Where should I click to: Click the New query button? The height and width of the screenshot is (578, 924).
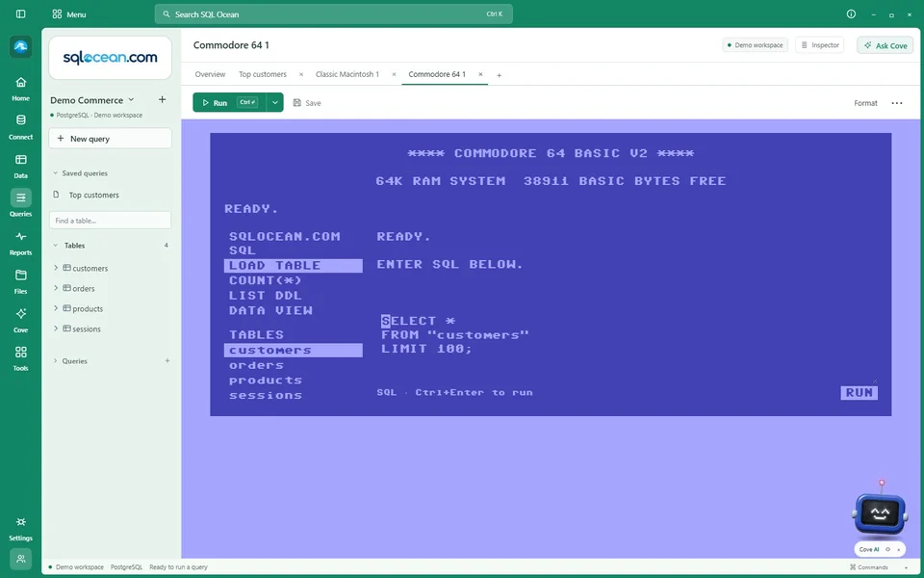(x=110, y=139)
